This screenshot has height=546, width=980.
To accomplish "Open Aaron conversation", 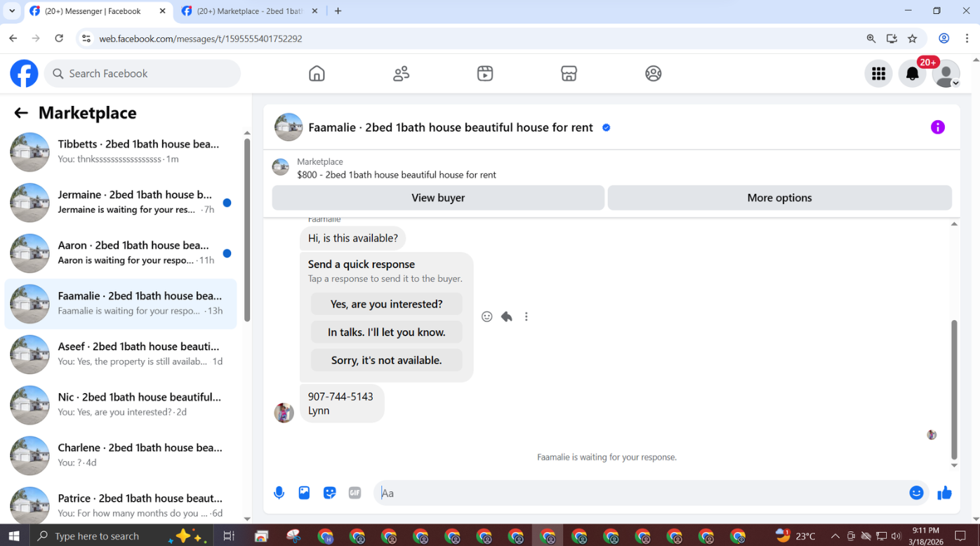I will pos(121,253).
